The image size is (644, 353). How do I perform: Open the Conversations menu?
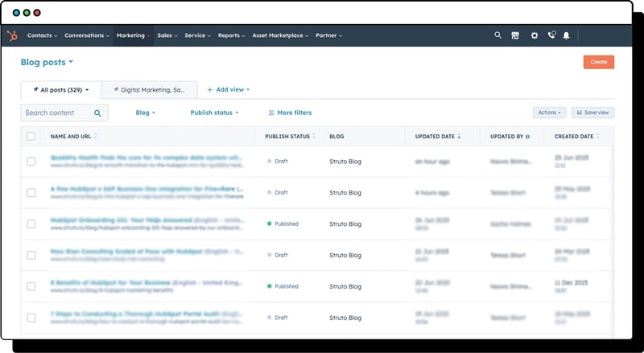87,35
